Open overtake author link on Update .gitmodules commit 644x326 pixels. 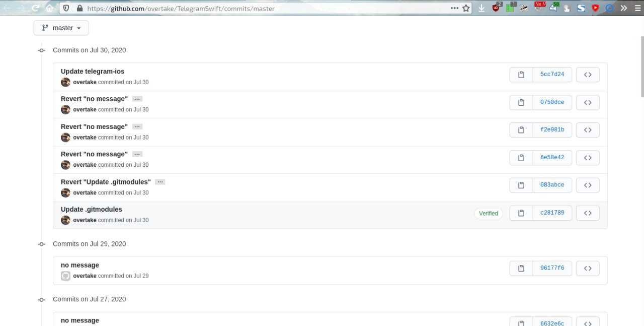click(85, 220)
